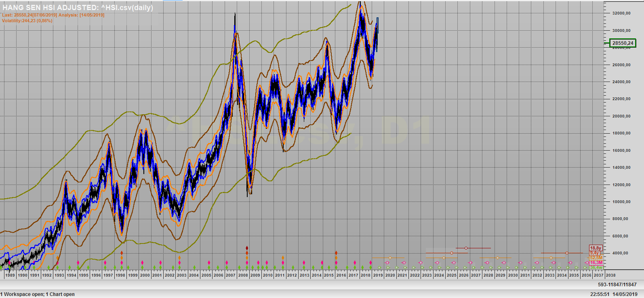This screenshot has width=644, height=298.
Task: Click the orange projection marker at 2020
Action: pos(389,258)
